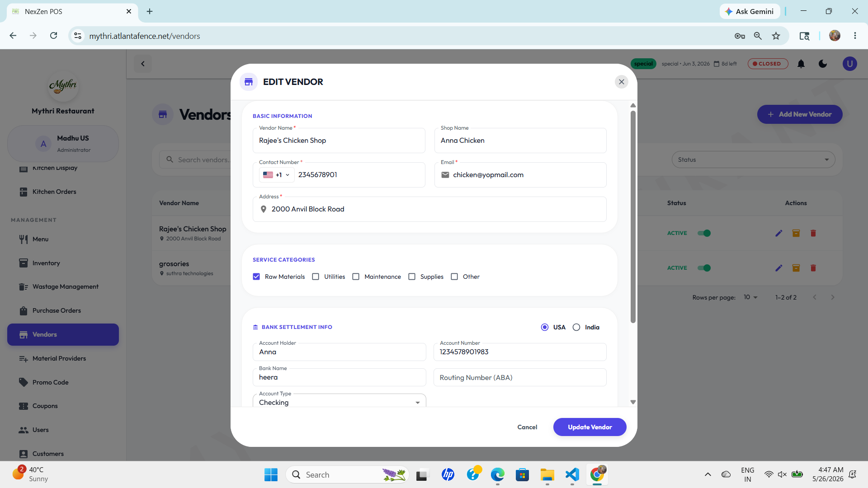The image size is (868, 488).
Task: Show hidden system tray icons
Action: point(708,474)
